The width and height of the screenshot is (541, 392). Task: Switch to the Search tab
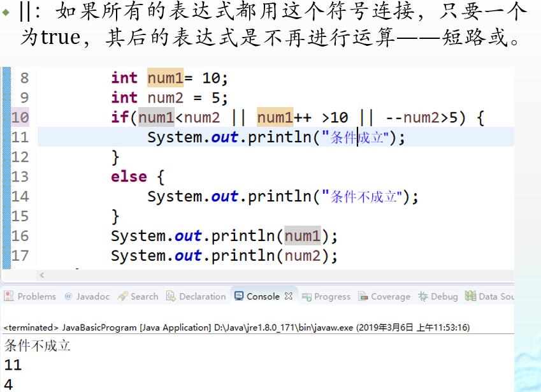pyautogui.click(x=138, y=296)
